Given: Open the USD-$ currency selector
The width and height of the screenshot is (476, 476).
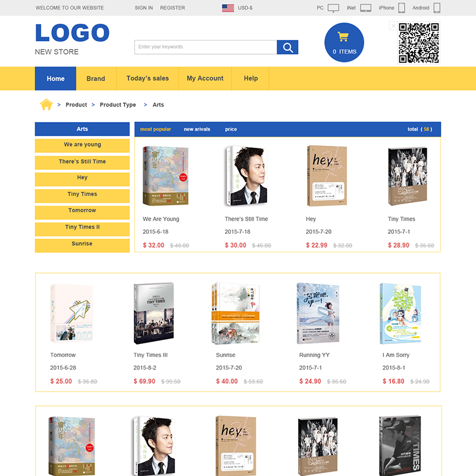Looking at the screenshot, I should click(x=245, y=8).
